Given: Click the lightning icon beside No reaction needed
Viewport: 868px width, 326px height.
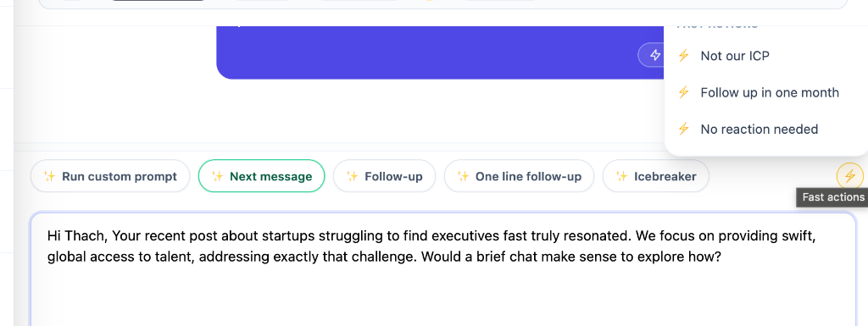Looking at the screenshot, I should (684, 129).
